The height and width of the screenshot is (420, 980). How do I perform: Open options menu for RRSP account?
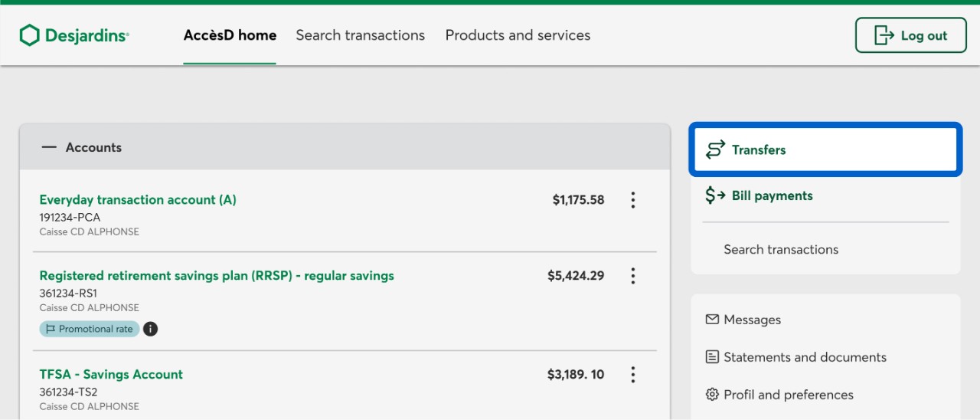[x=632, y=276]
